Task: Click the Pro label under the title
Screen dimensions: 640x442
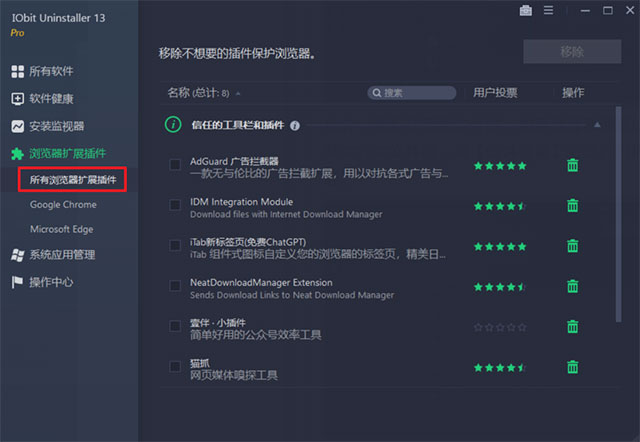Action: coord(17,33)
